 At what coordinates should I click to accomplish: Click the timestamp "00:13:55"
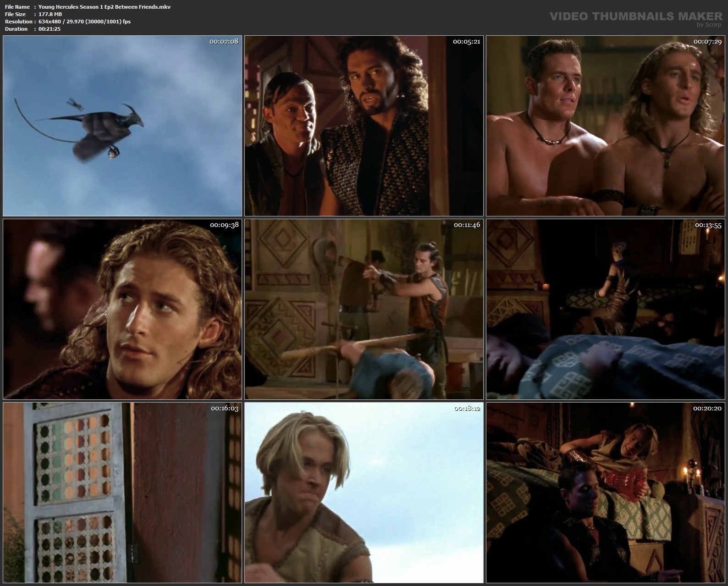708,225
